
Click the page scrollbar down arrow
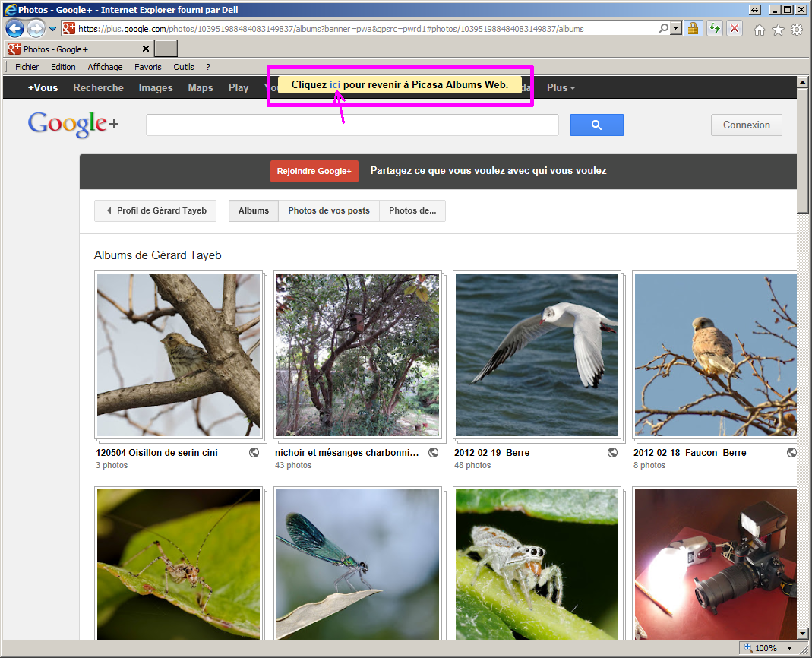click(803, 633)
